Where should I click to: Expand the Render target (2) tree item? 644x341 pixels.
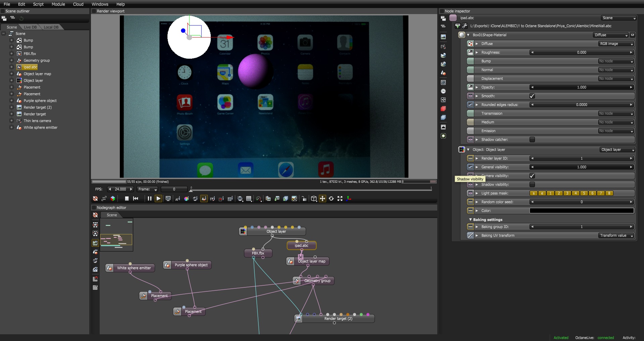coord(11,107)
